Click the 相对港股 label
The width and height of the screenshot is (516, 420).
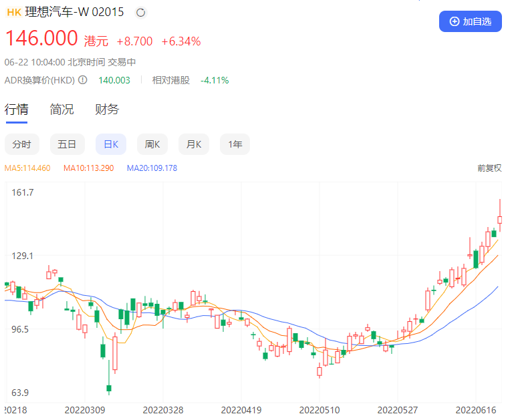pos(171,80)
